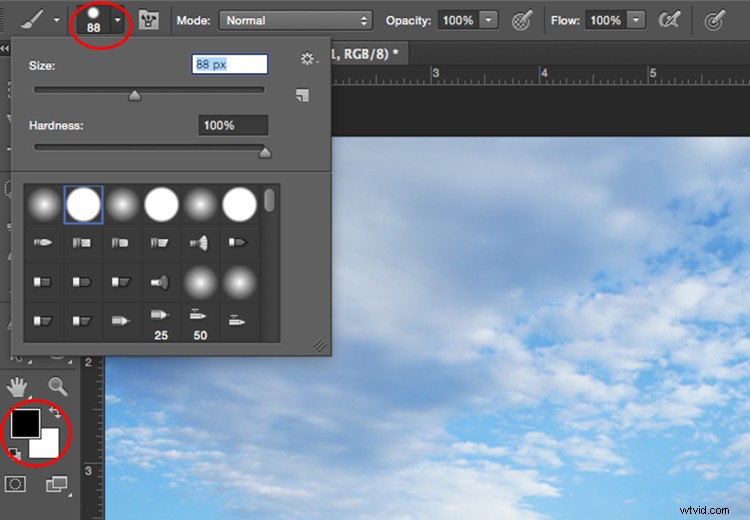Select the fan-shaped bristle brush preset
The width and height of the screenshot is (750, 520).
[x=199, y=243]
